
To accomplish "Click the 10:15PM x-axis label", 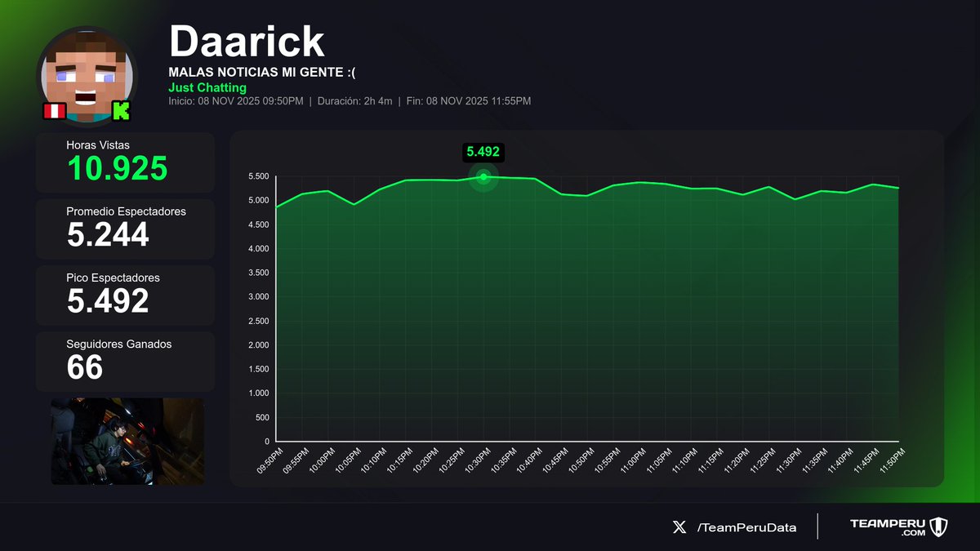I will [399, 460].
